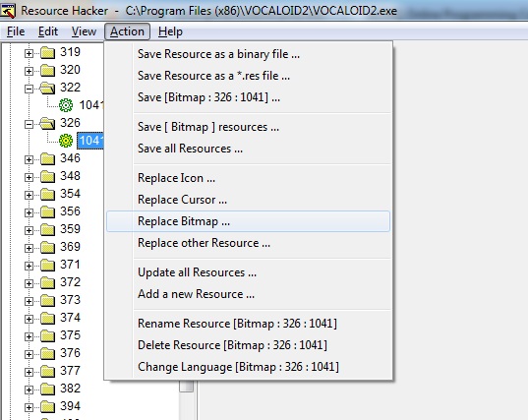Select tree label 377

tap(71, 371)
